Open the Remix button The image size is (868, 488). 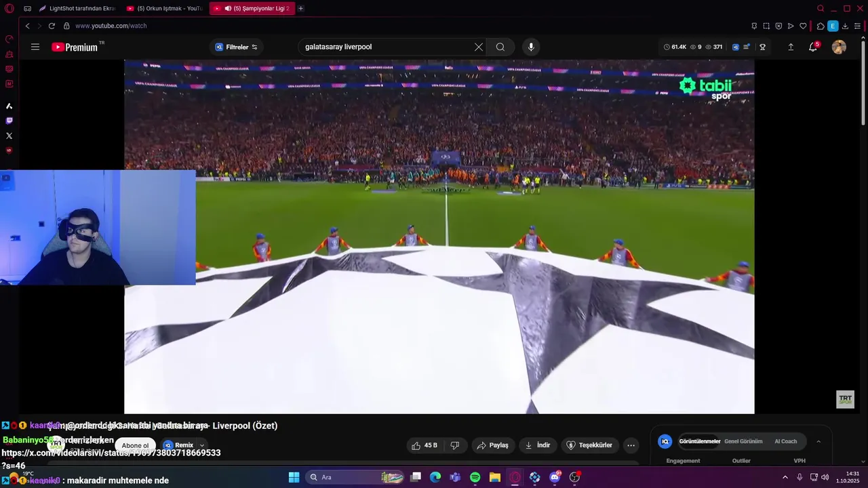178,445
